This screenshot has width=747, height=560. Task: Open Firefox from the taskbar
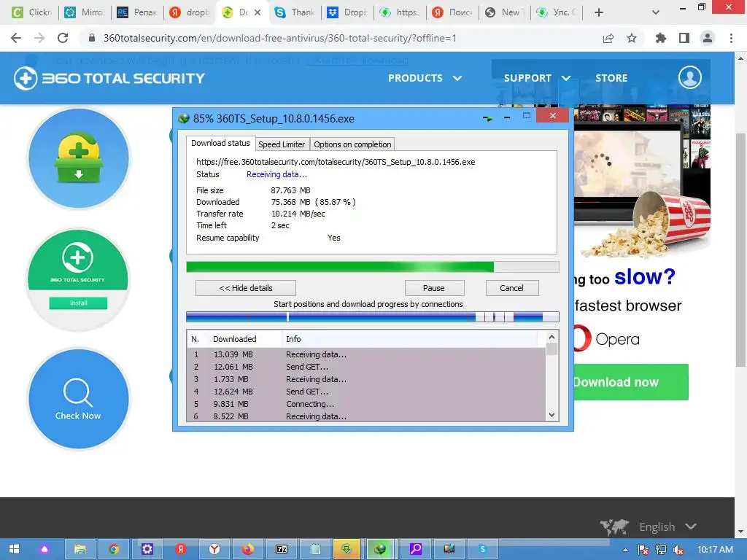[x=248, y=549]
